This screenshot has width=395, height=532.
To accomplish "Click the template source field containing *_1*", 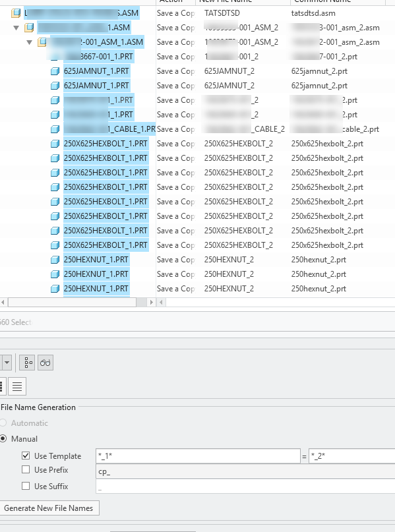I will tap(198, 456).
